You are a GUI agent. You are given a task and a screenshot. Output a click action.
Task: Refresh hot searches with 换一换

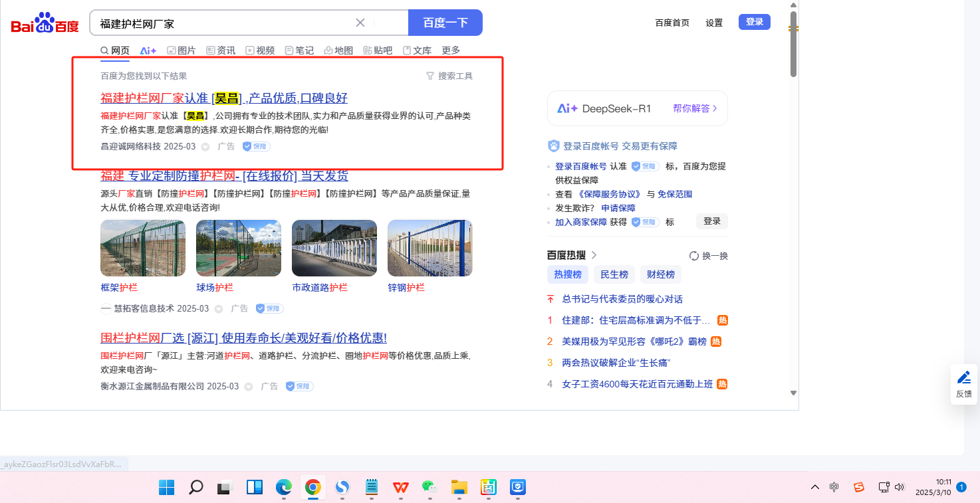709,256
